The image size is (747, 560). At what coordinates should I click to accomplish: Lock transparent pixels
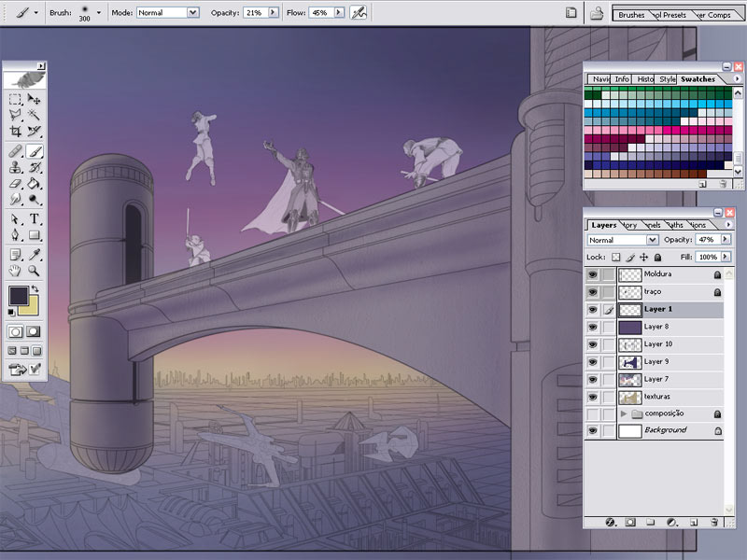(616, 258)
